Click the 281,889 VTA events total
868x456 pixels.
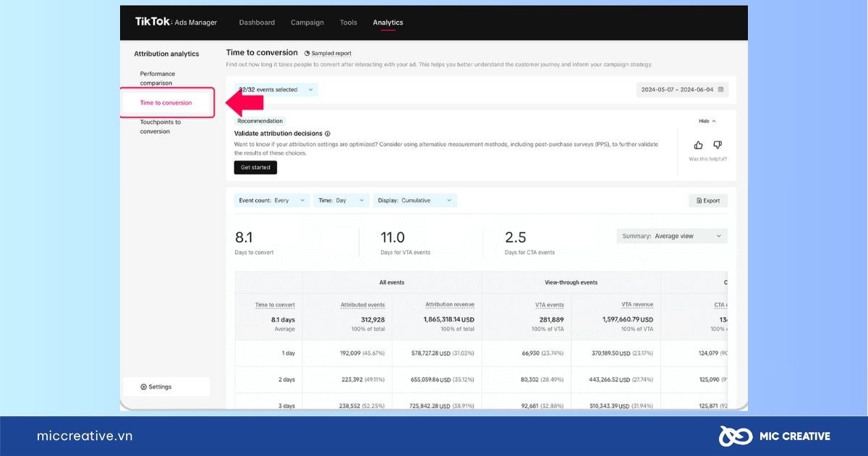click(x=551, y=320)
